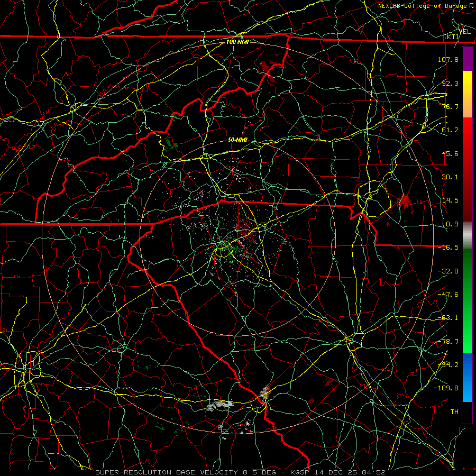The image size is (476, 476).
Task: Select the -109.8 legend value
Action: click(446, 388)
